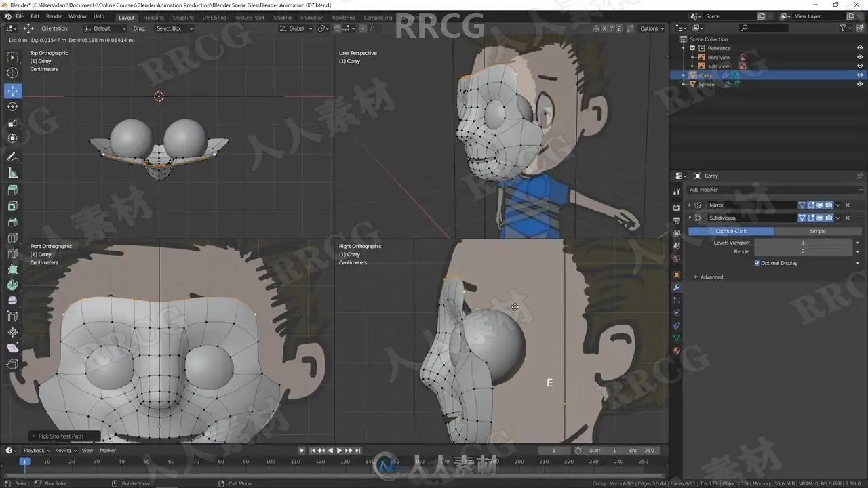Activate the Cursor tool in toolbar

[13, 73]
